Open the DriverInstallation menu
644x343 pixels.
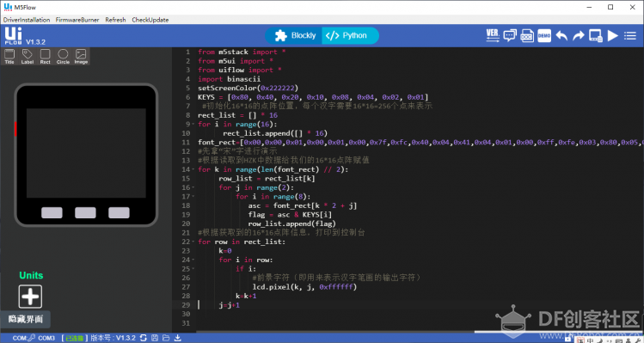tap(27, 20)
